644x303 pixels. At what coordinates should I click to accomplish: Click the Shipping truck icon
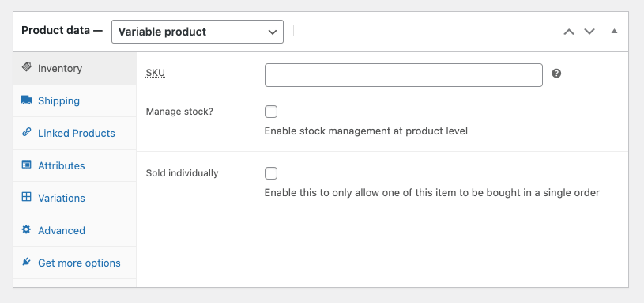point(26,100)
